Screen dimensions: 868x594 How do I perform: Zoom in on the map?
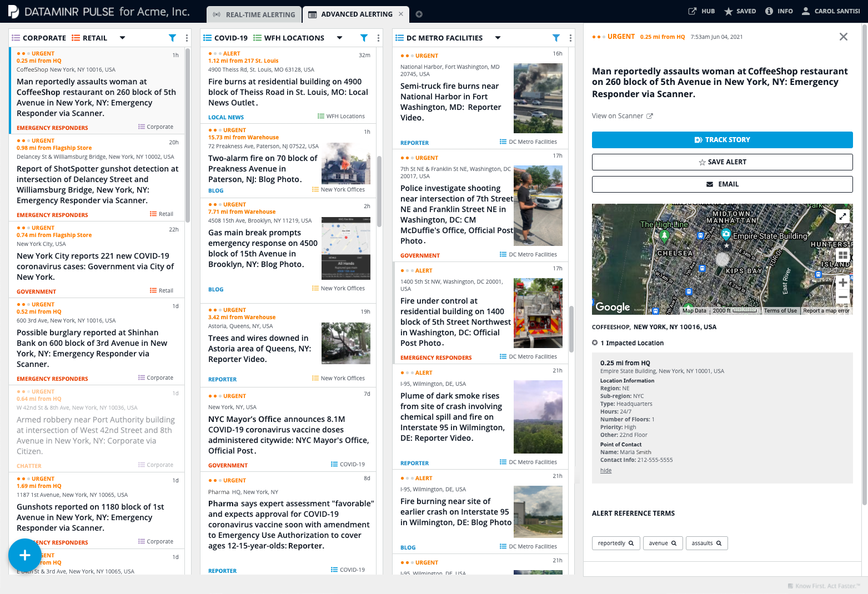click(x=842, y=283)
